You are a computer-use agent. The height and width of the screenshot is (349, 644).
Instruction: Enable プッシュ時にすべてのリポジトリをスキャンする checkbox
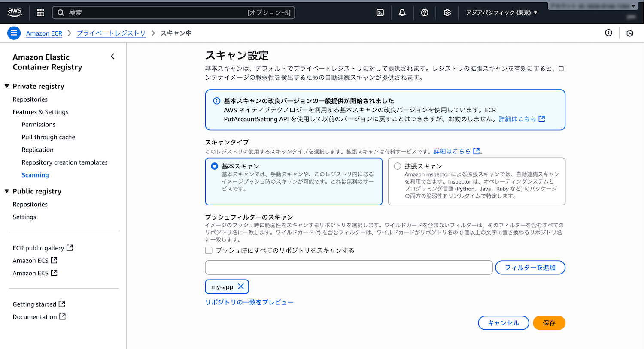[209, 250]
